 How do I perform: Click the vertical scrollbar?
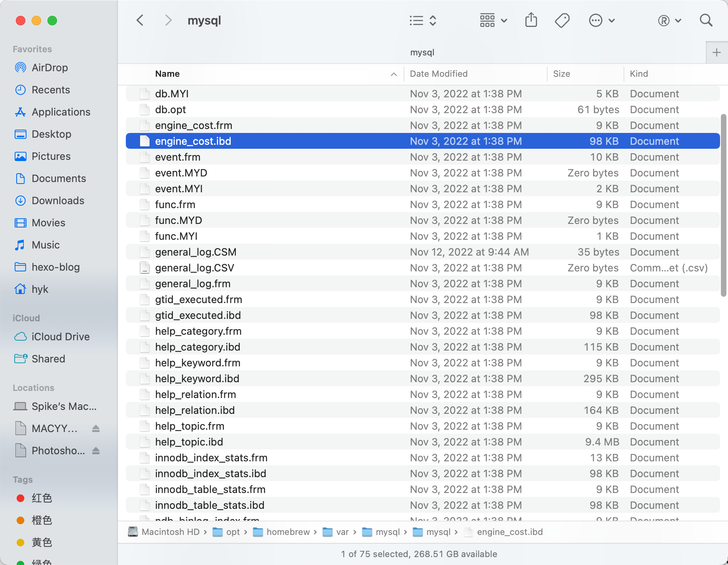click(x=723, y=205)
